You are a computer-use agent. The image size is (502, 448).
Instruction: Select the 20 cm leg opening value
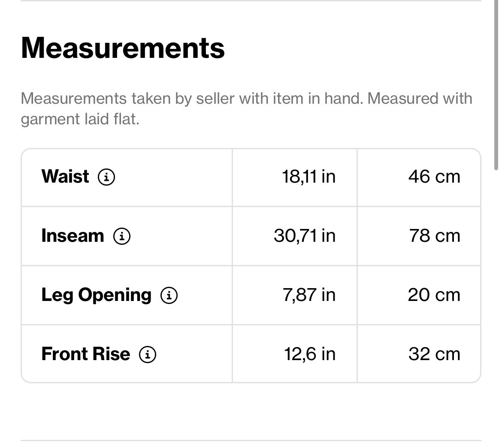pos(434,295)
